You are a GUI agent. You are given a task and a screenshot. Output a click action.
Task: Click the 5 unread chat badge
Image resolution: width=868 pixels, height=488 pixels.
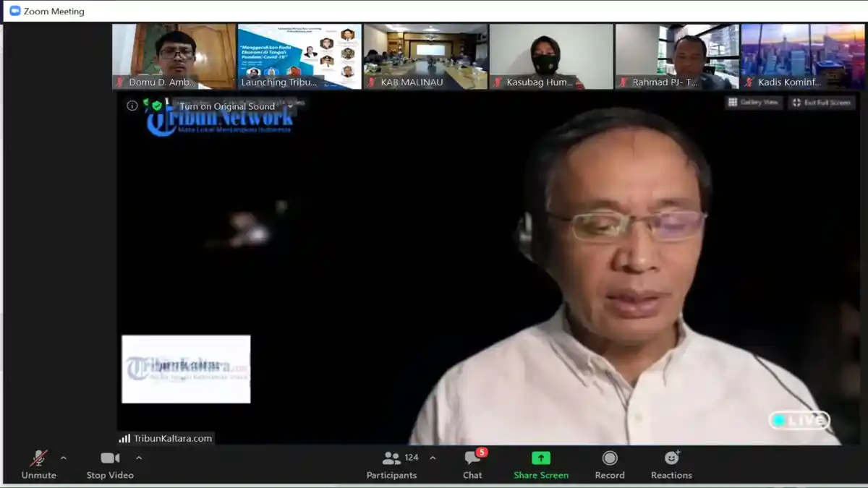(482, 453)
